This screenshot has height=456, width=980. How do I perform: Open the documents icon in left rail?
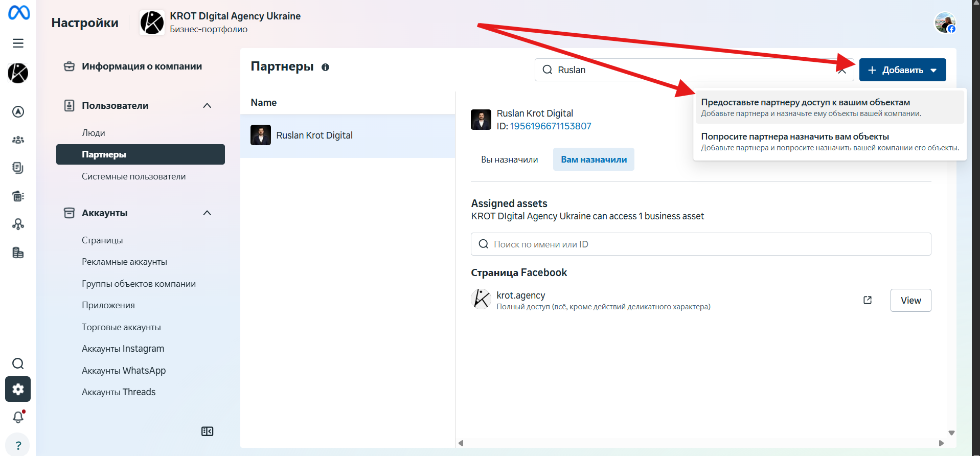coord(18,168)
